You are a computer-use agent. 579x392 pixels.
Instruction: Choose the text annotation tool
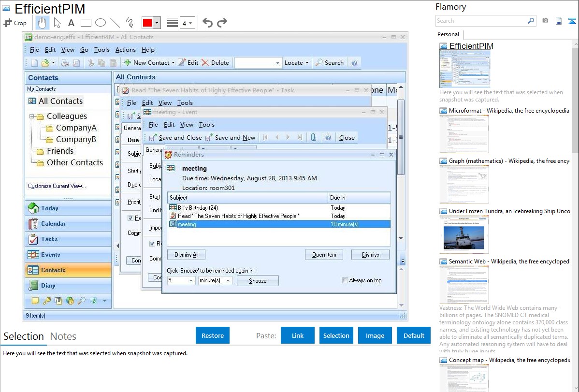71,23
